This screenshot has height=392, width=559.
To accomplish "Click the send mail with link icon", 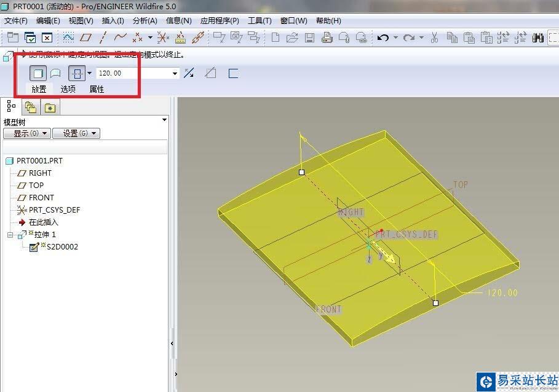I will tap(361, 37).
